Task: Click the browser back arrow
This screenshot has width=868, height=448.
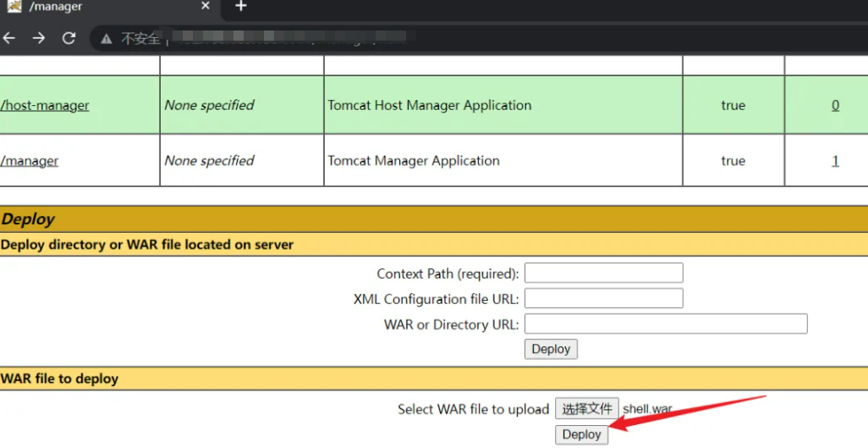Action: coord(8,38)
